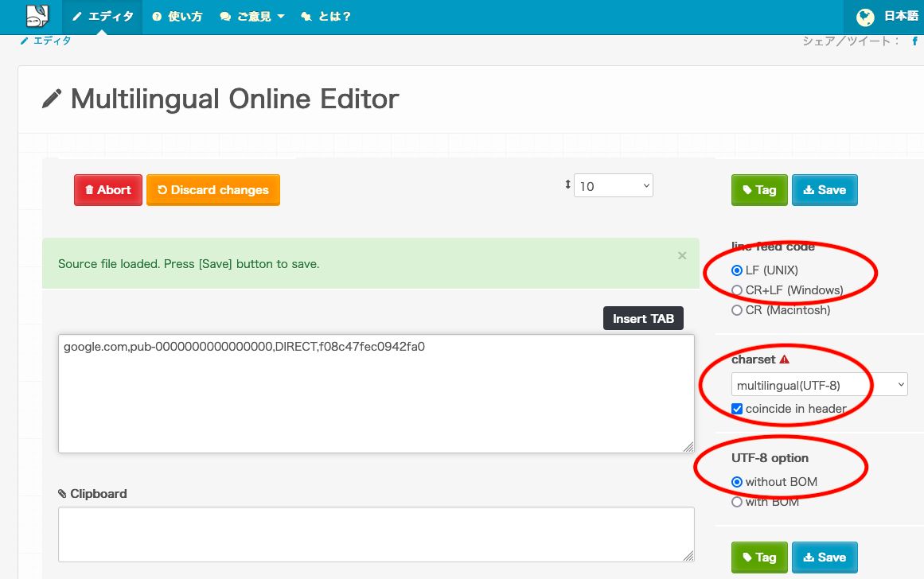Click the red charset warning triangle
Viewport: 924px width, 579px height.
tap(784, 359)
